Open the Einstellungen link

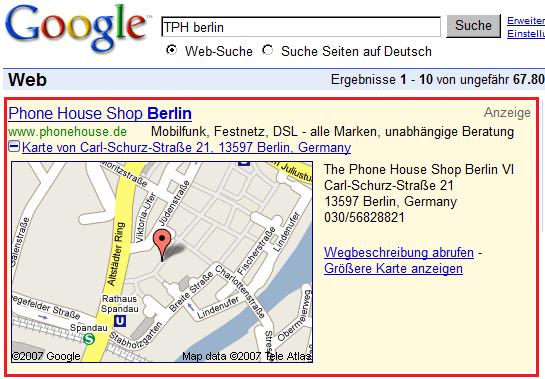point(526,34)
